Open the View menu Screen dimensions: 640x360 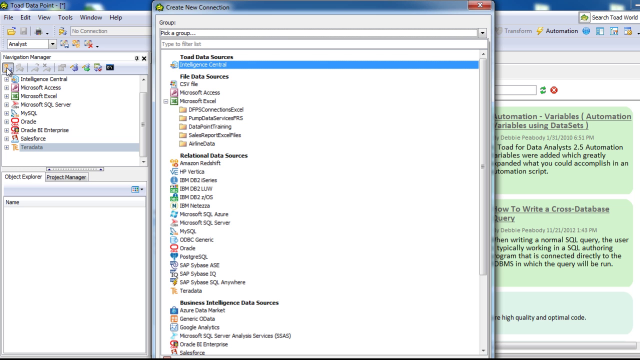tap(44, 18)
